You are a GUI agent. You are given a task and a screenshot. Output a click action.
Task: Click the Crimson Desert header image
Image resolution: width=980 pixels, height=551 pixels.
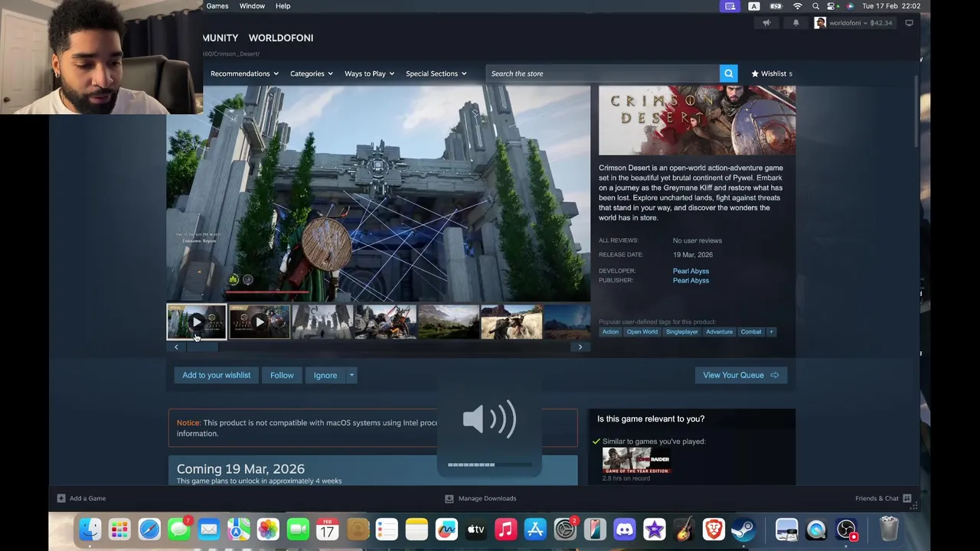pos(697,120)
